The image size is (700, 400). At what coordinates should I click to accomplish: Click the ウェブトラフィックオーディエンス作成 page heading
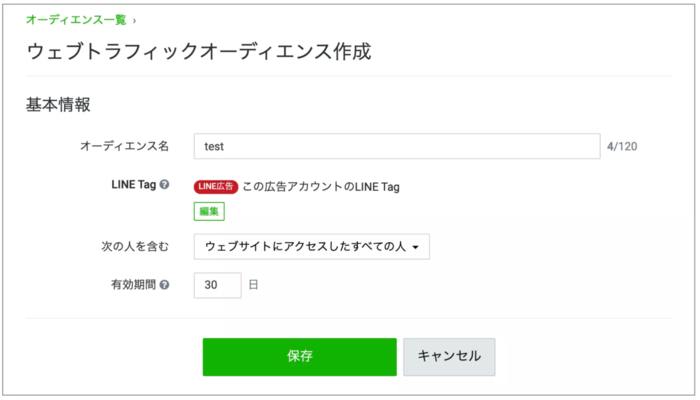[199, 52]
